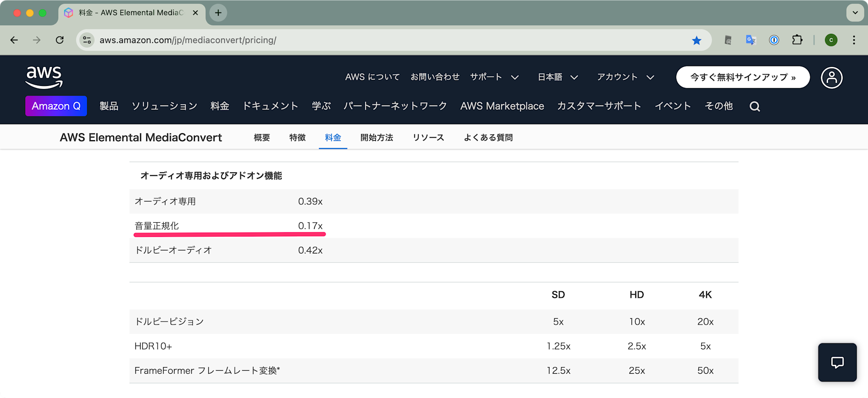Screen dimensions: 868x398
Task: Click the Amazon Q button
Action: click(56, 106)
